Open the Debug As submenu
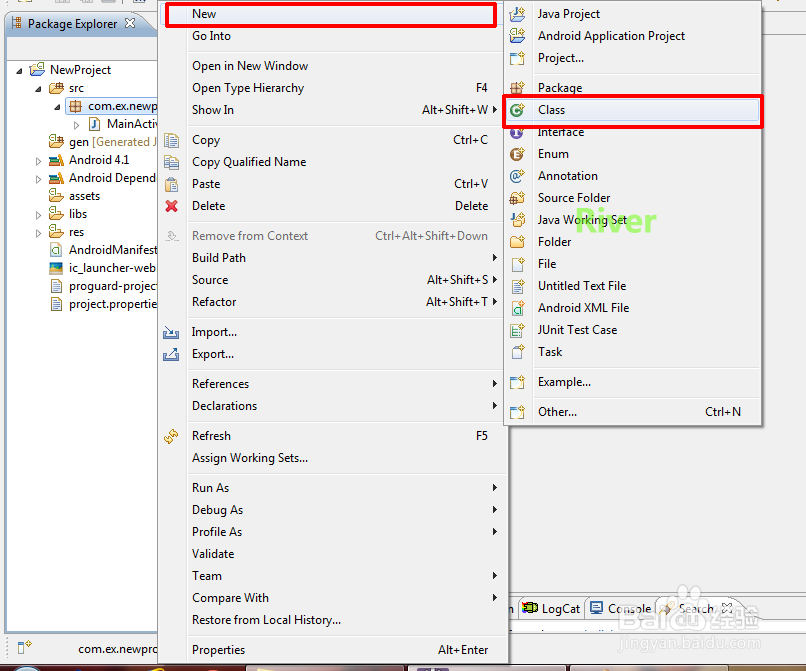The image size is (806, 671). (334, 510)
